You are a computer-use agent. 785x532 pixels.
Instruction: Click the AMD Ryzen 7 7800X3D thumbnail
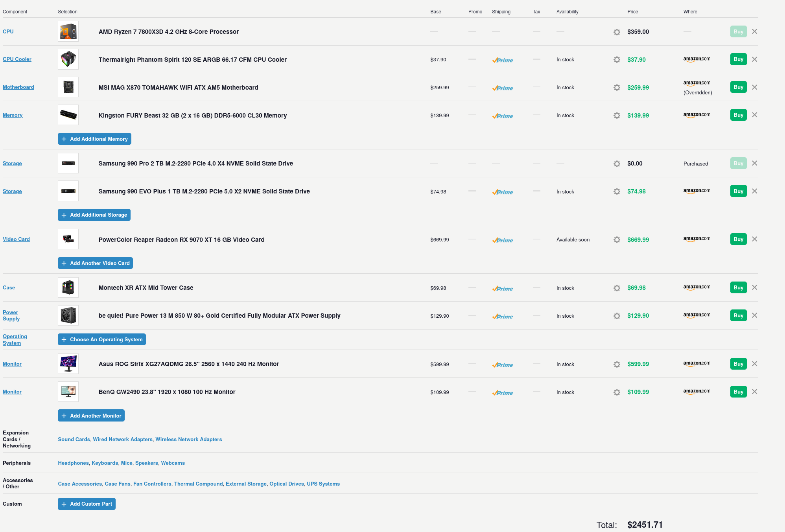coord(68,32)
